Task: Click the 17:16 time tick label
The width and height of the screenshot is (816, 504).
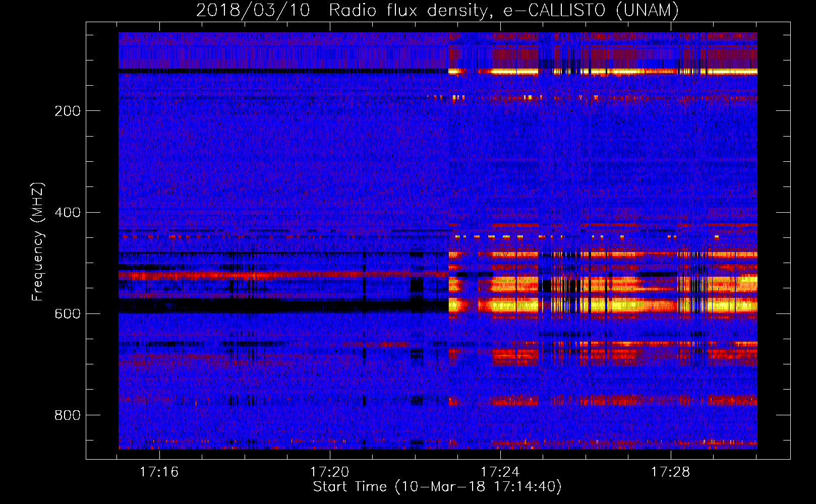Action: coord(159,472)
